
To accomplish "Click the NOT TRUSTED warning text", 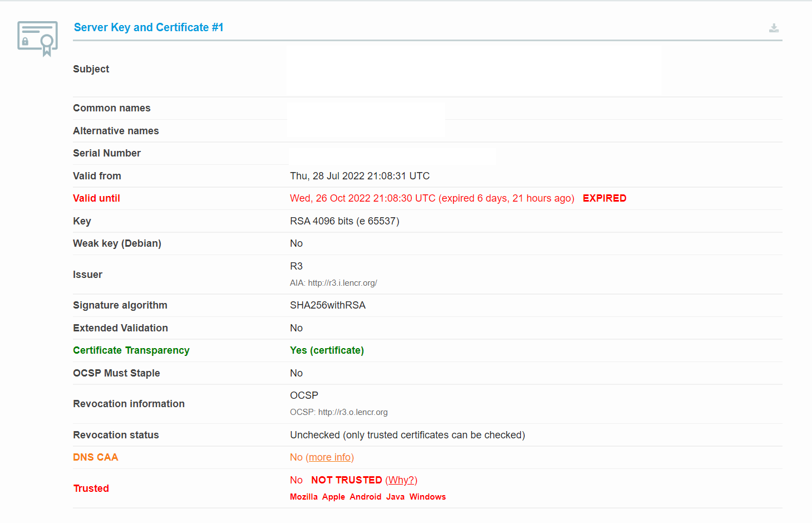I will point(346,480).
